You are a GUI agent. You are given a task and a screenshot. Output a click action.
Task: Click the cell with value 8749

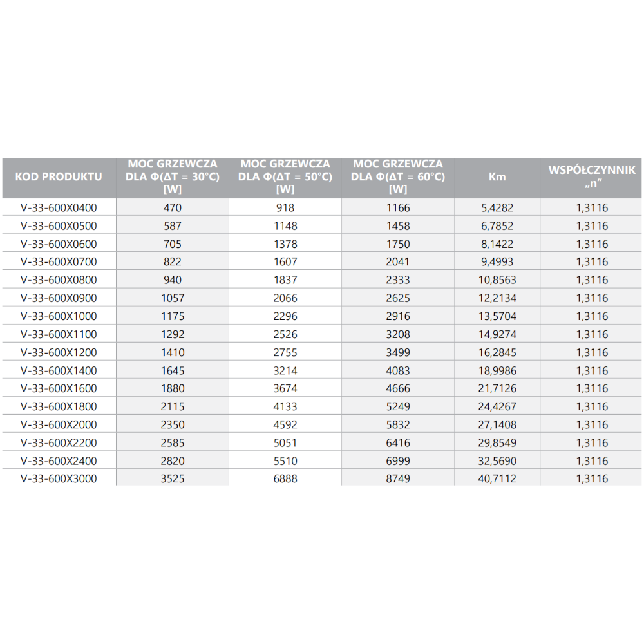click(x=398, y=478)
